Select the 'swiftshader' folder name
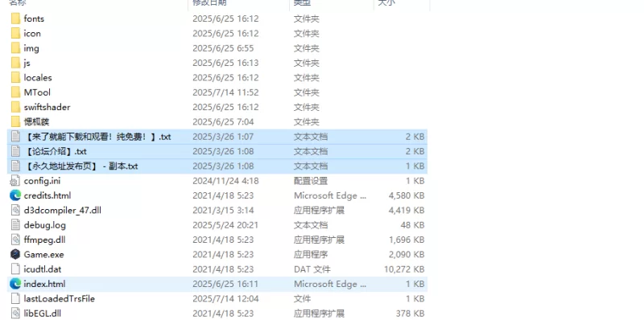 (x=47, y=107)
